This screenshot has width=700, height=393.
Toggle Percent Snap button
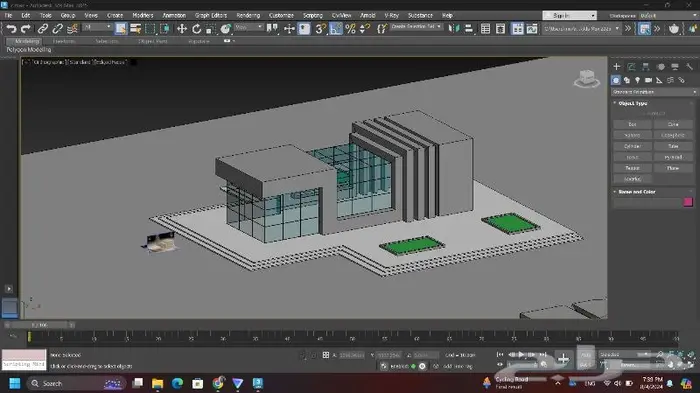350,29
